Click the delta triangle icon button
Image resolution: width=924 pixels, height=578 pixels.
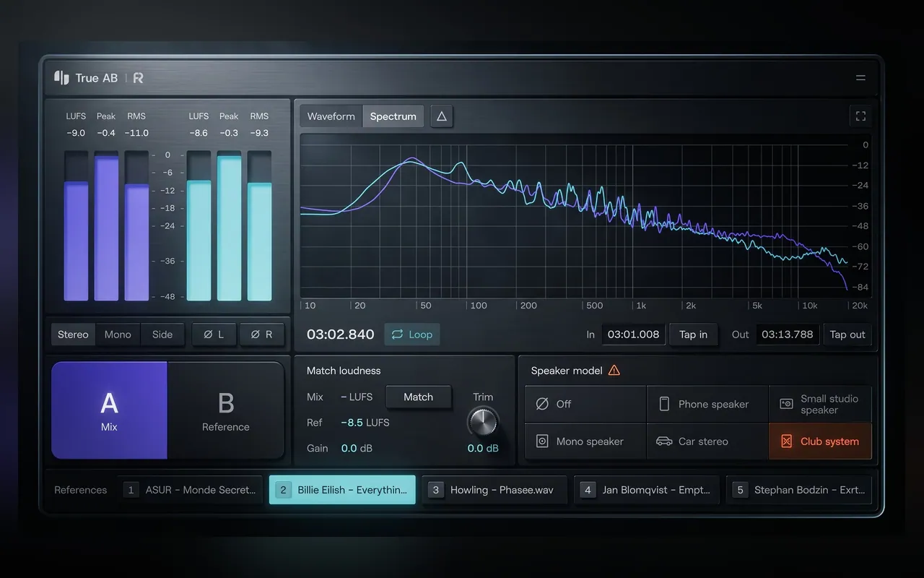[x=442, y=116]
